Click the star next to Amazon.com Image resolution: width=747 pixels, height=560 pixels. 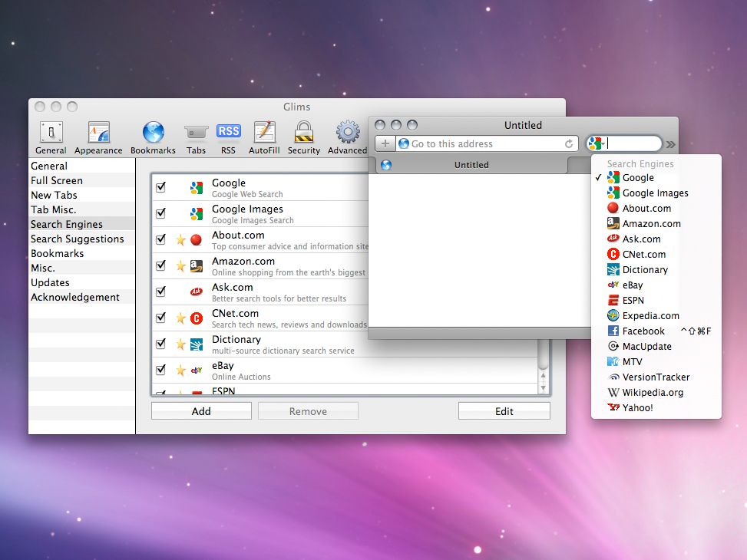[x=180, y=265]
